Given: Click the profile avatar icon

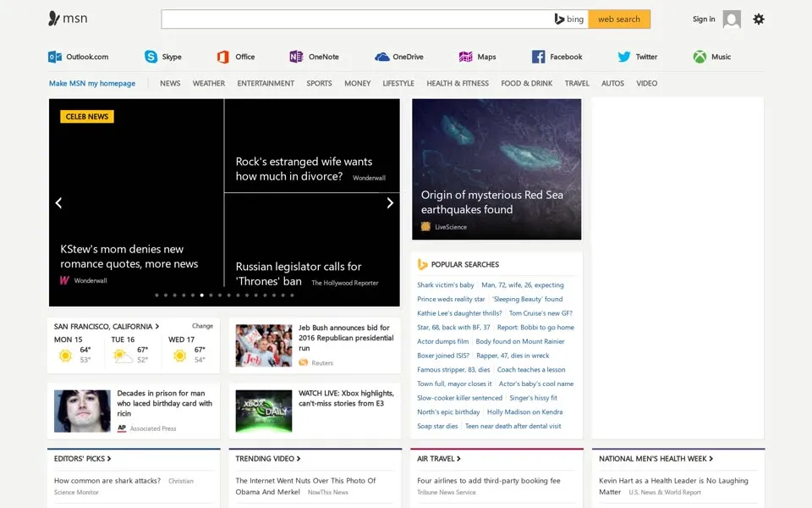Looking at the screenshot, I should click(732, 19).
